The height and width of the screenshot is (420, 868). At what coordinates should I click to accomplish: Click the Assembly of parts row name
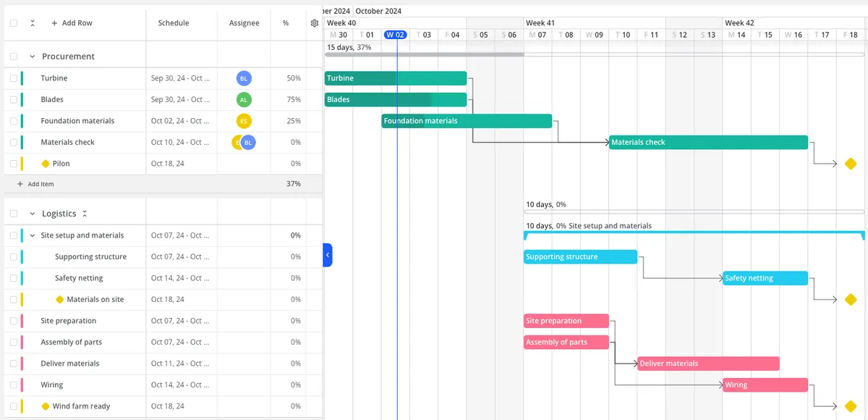point(72,342)
